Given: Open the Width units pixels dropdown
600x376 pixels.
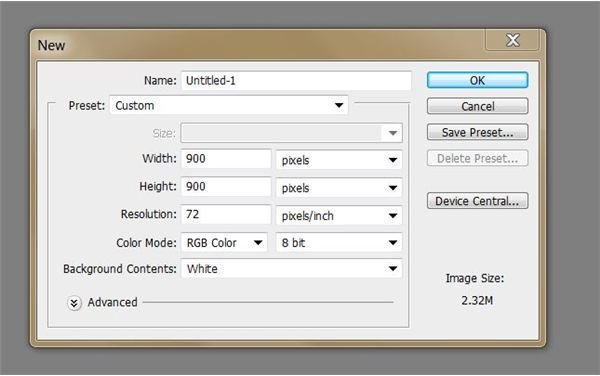Looking at the screenshot, I should coord(339,160).
